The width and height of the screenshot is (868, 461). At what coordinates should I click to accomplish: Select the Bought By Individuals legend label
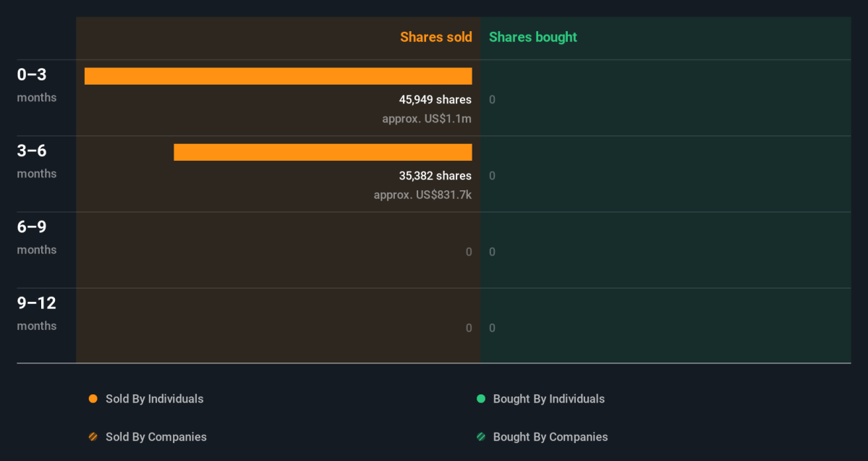point(549,399)
